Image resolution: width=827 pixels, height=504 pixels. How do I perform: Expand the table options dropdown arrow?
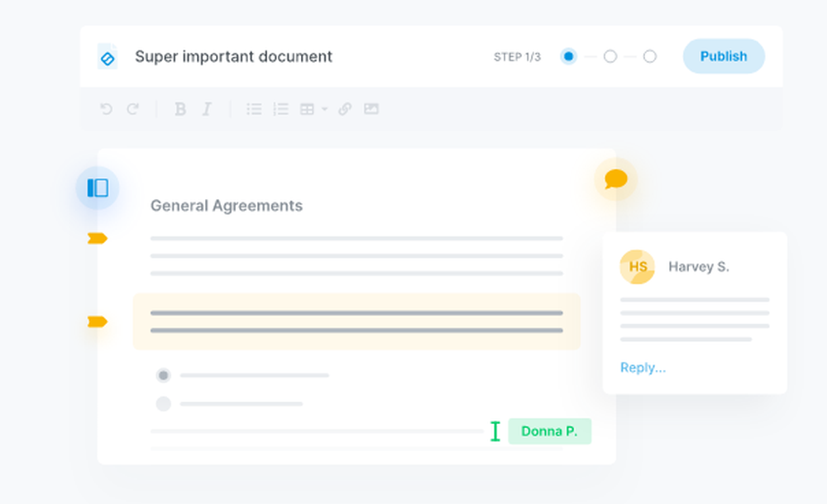point(324,108)
